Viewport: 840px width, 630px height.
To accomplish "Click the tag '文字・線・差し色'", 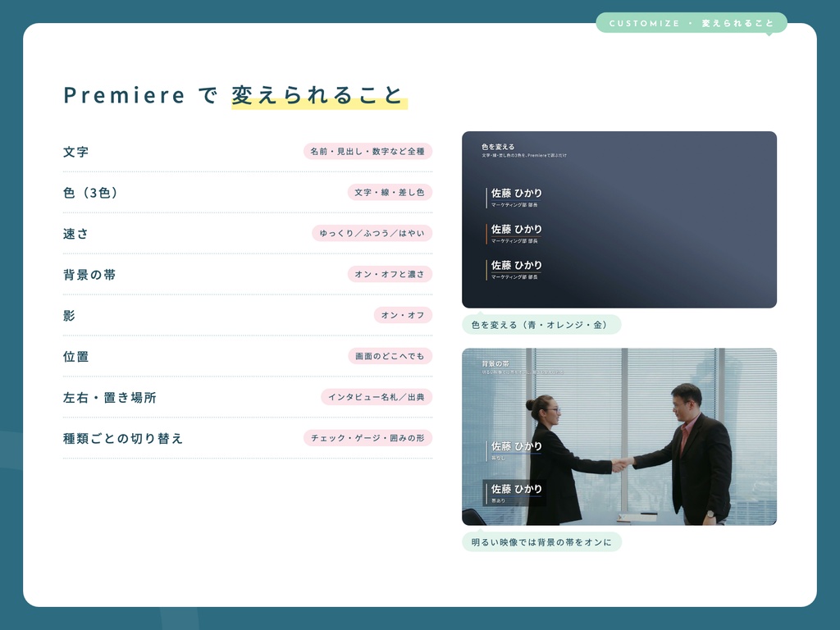I will point(390,192).
